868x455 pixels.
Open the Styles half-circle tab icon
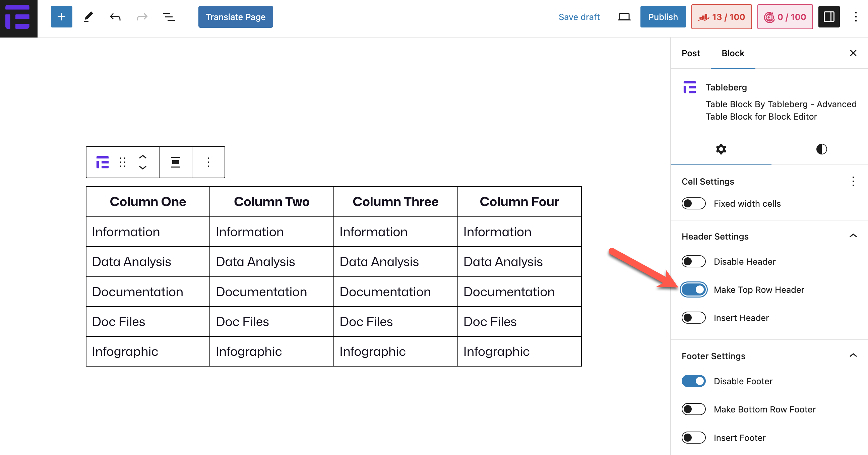pyautogui.click(x=821, y=149)
